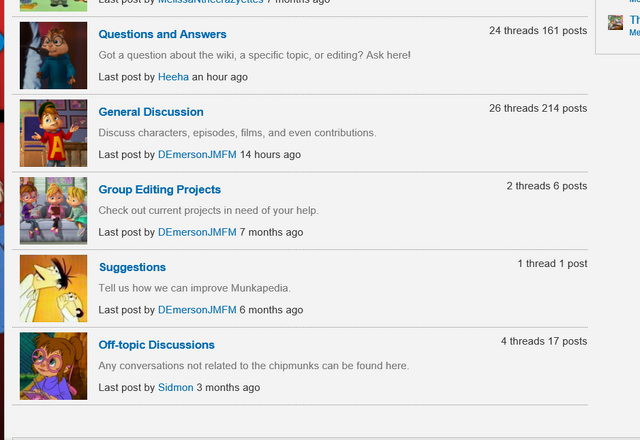Open the truncated 'Th' link in sidebar
Viewport: 640px width, 440px height.
click(x=634, y=20)
